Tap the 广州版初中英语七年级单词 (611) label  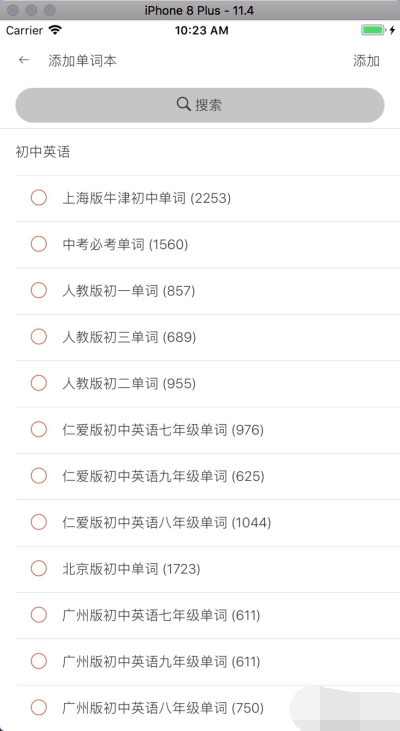pyautogui.click(x=161, y=615)
